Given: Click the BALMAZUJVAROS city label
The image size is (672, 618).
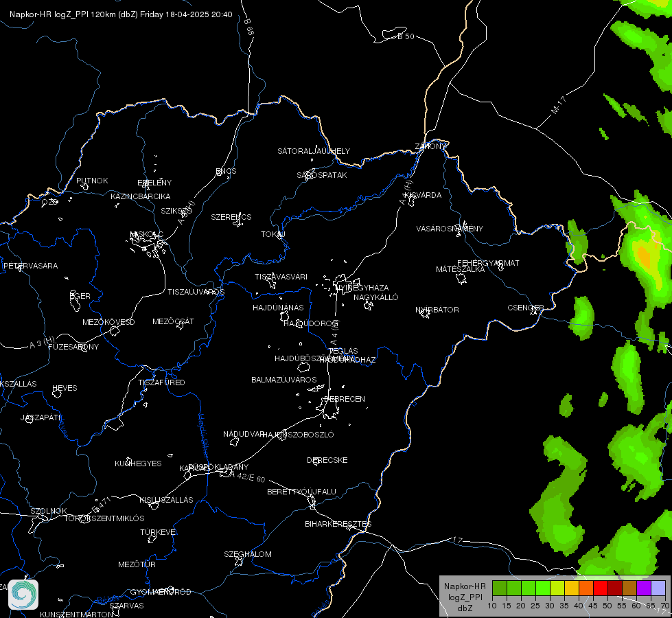Looking at the screenshot, I should pos(284,380).
